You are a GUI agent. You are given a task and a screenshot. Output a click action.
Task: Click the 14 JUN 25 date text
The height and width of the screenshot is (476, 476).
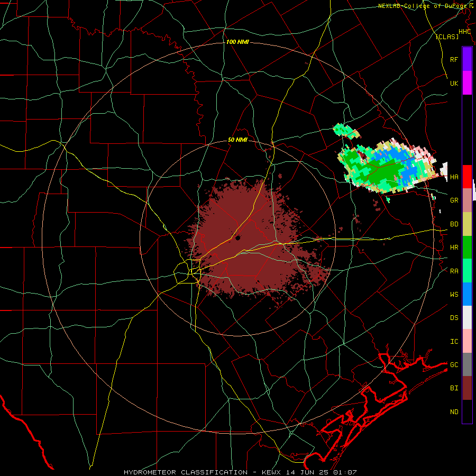308,472
